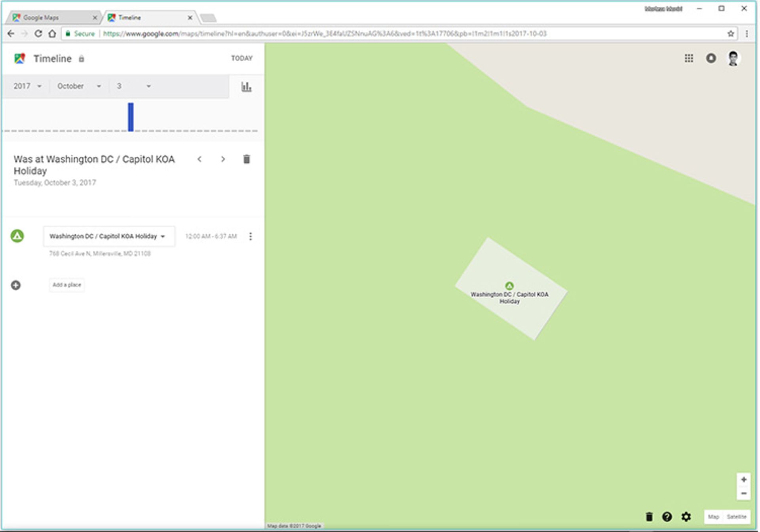The width and height of the screenshot is (760, 532).
Task: Open the help question mark icon
Action: tap(667, 517)
